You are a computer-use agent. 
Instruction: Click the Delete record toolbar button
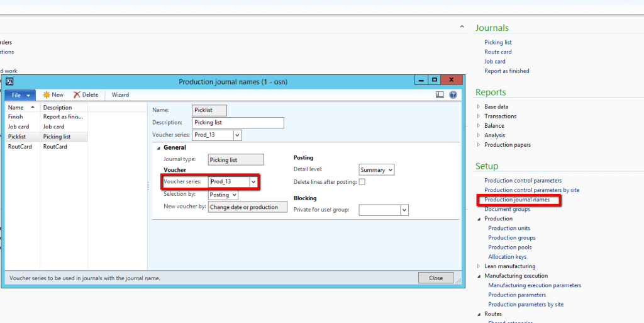86,95
